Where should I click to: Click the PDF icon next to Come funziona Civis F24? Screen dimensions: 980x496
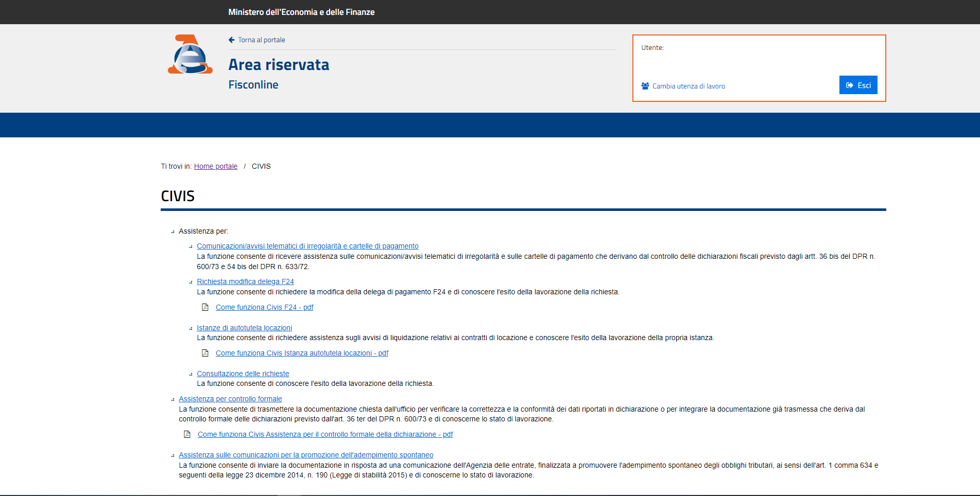click(x=205, y=307)
